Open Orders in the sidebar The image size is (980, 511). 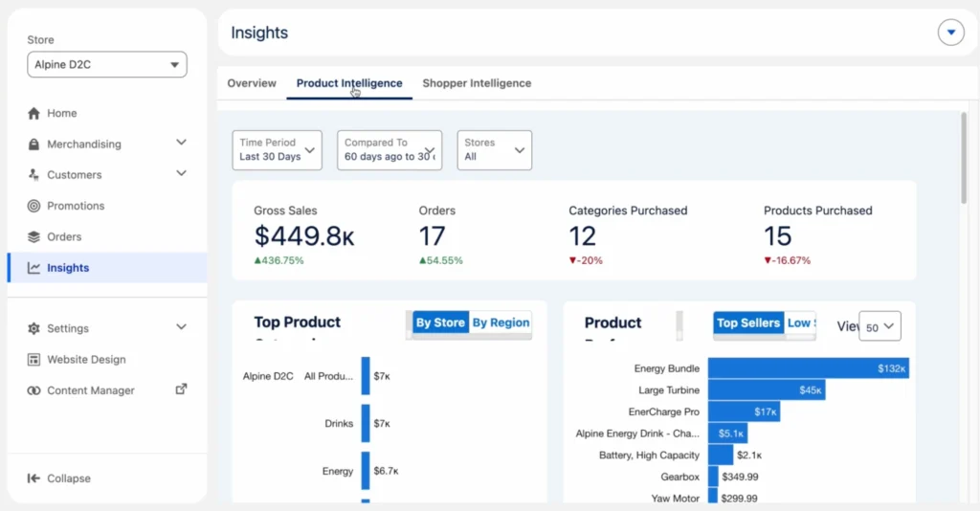[x=64, y=236]
